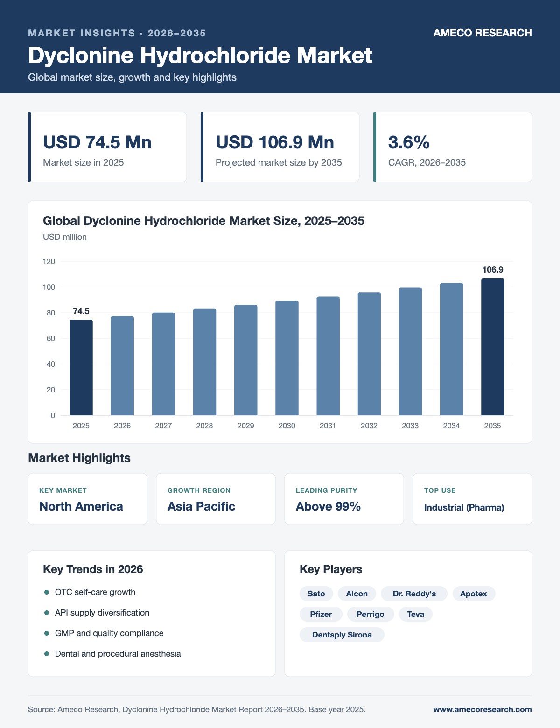The height and width of the screenshot is (728, 560).
Task: Click the Market Insights 2026–2035 label
Action: pyautogui.click(x=117, y=33)
